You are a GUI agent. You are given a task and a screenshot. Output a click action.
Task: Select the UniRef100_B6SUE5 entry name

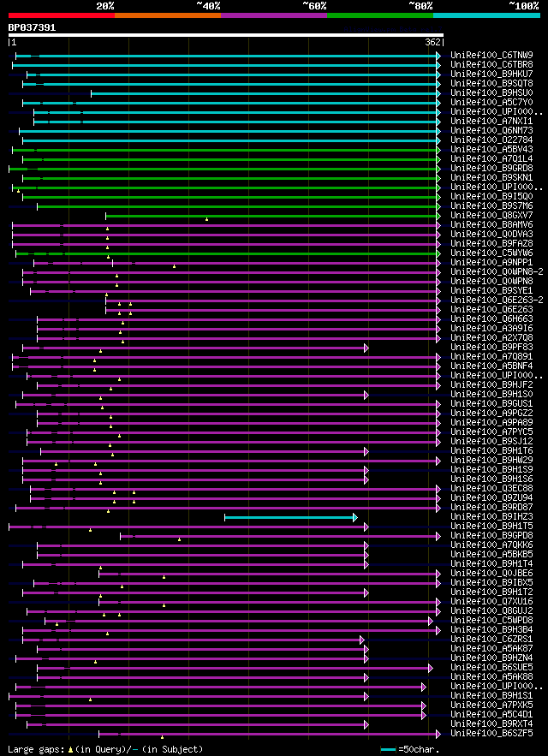pos(491,667)
